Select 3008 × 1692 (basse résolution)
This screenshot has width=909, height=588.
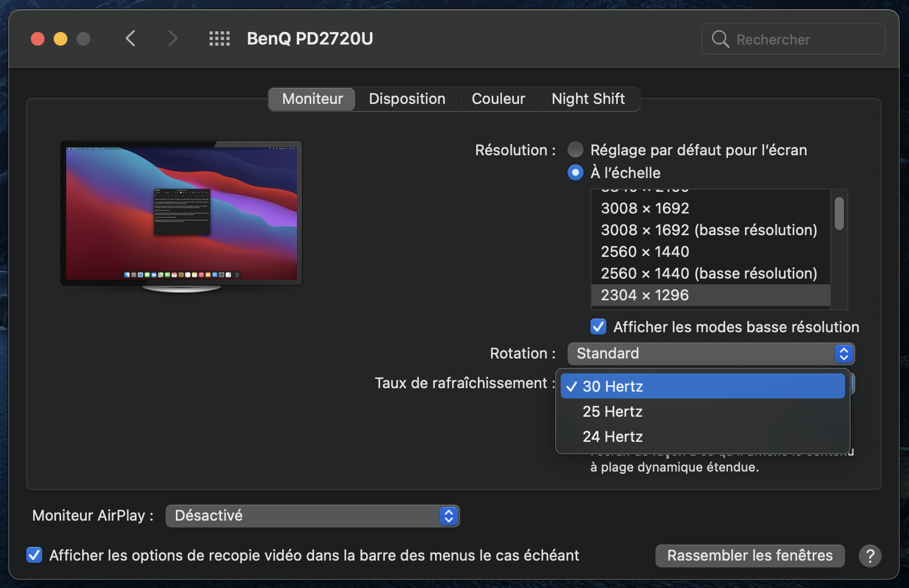(710, 230)
